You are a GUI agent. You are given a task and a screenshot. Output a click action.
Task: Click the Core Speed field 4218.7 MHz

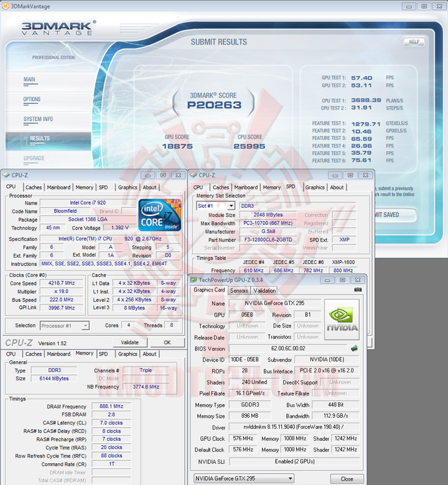coord(62,283)
